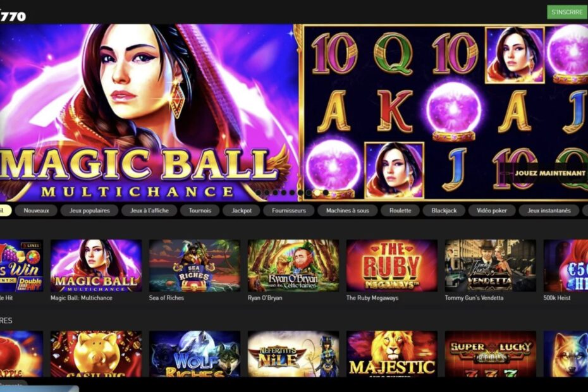The height and width of the screenshot is (392, 588).
Task: Open the Blackjack category
Action: point(444,211)
